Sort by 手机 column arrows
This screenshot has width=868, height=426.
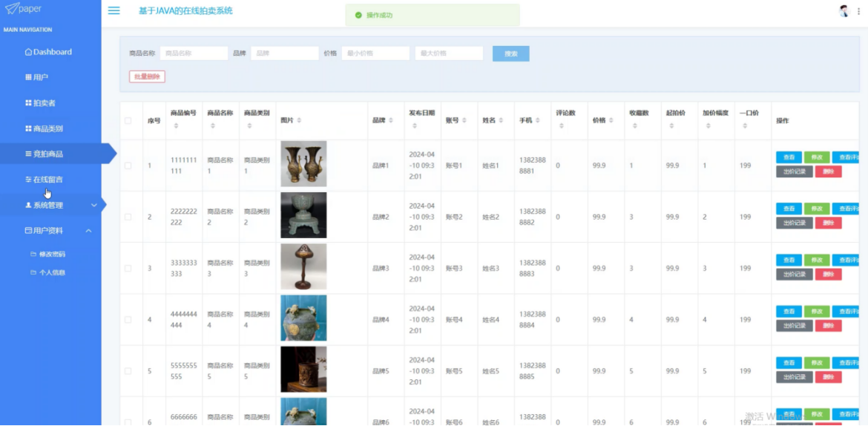tap(538, 120)
